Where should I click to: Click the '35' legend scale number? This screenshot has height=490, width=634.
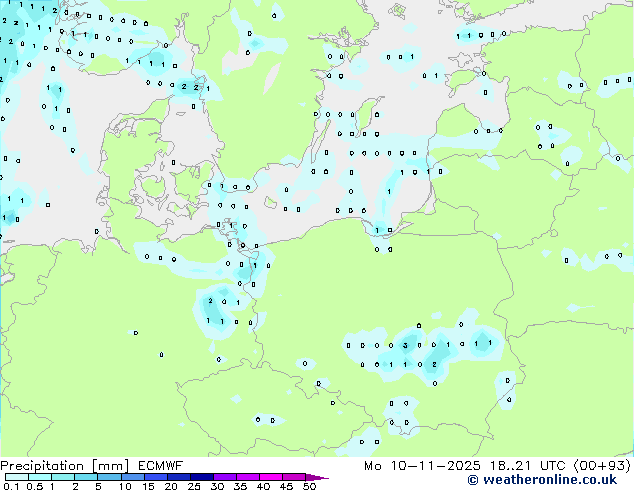pos(240,486)
